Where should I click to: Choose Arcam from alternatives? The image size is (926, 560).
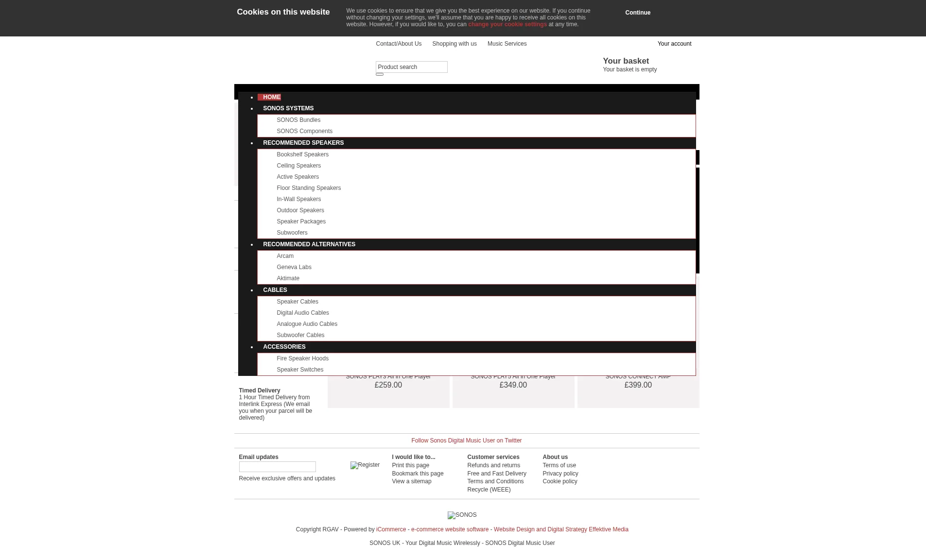point(285,256)
